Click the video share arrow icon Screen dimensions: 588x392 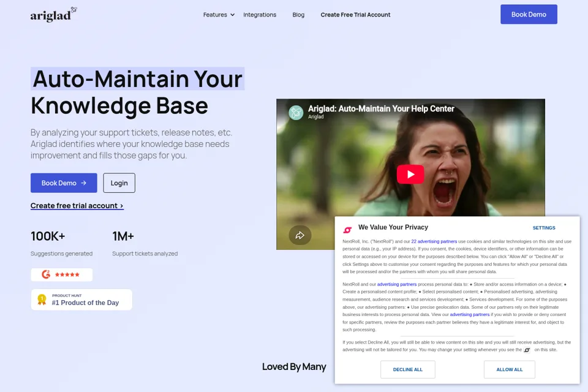300,235
